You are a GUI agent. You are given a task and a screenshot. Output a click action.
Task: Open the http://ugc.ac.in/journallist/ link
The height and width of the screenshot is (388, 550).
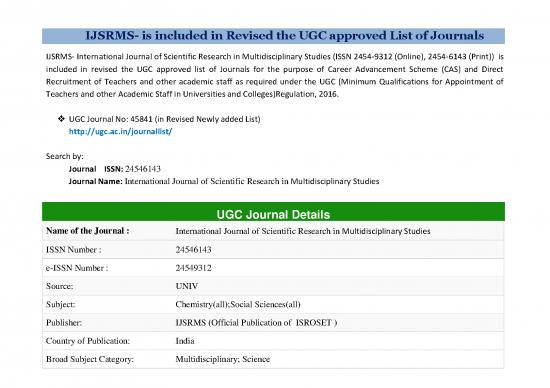pyautogui.click(x=120, y=132)
